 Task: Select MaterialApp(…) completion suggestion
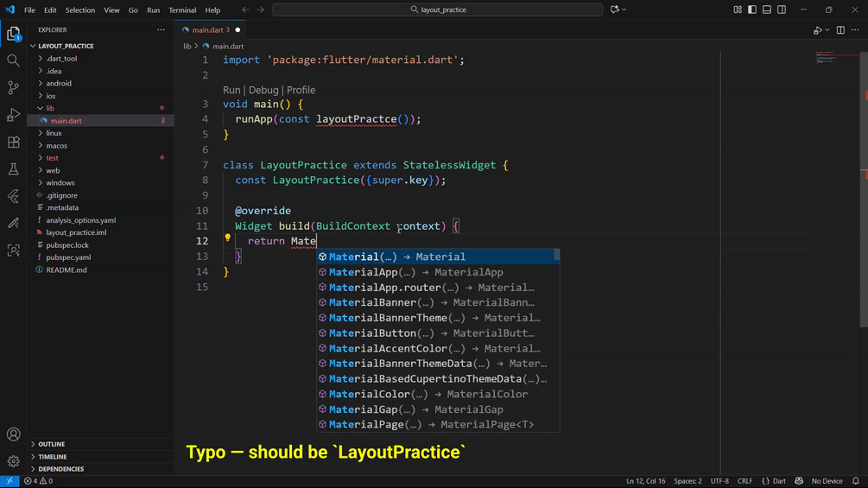tap(438, 272)
